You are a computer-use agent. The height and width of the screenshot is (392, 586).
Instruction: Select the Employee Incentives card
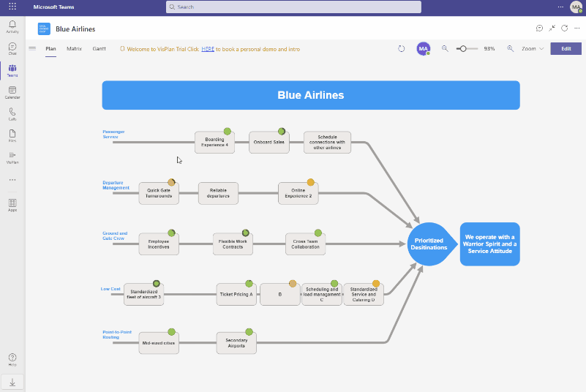click(x=159, y=244)
